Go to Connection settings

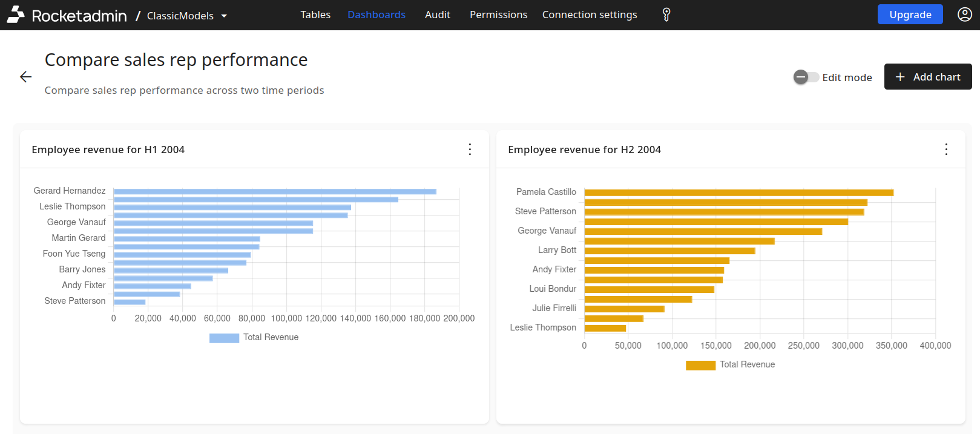tap(589, 15)
